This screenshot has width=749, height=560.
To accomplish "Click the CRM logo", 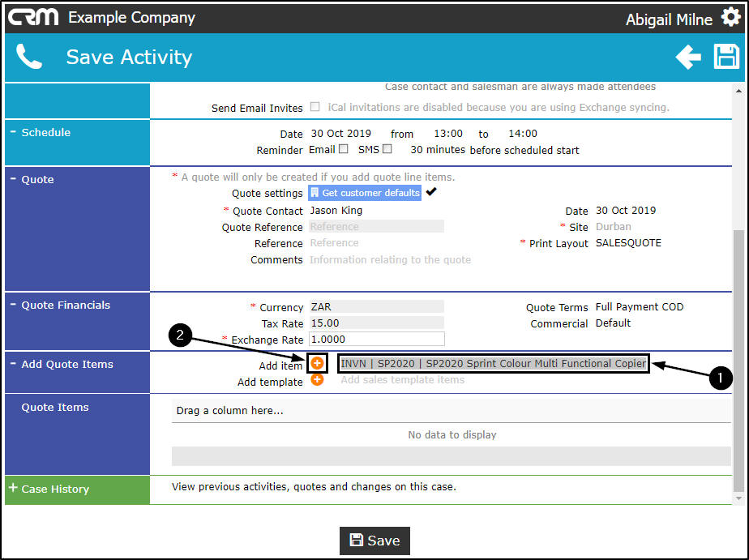I will [33, 18].
